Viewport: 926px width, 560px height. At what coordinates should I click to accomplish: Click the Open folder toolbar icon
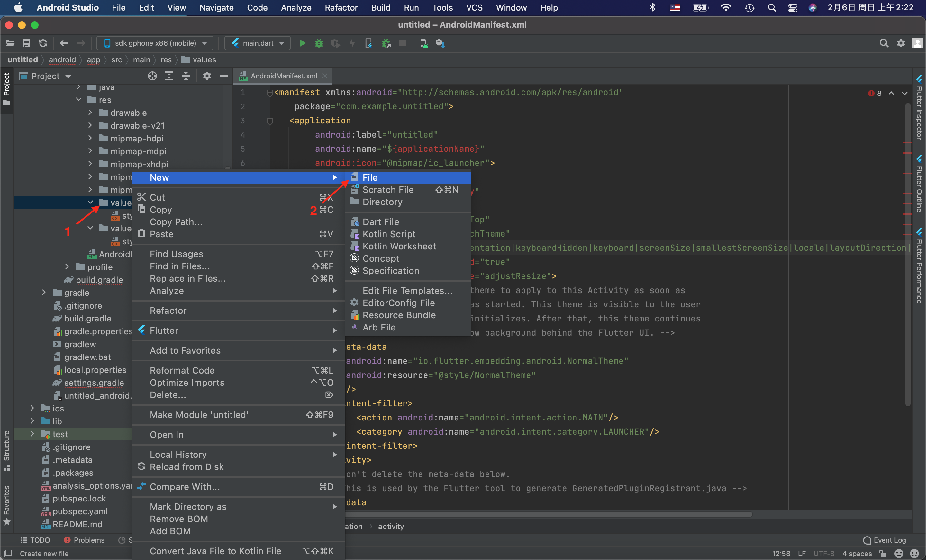point(10,43)
